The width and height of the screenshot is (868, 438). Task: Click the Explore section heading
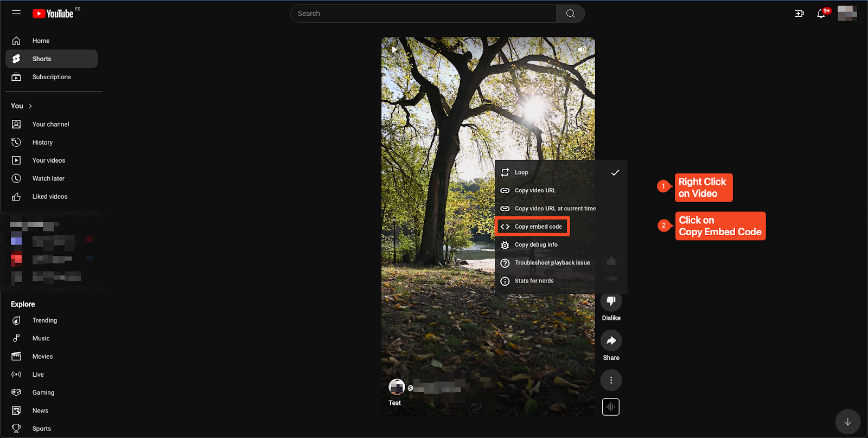click(23, 304)
